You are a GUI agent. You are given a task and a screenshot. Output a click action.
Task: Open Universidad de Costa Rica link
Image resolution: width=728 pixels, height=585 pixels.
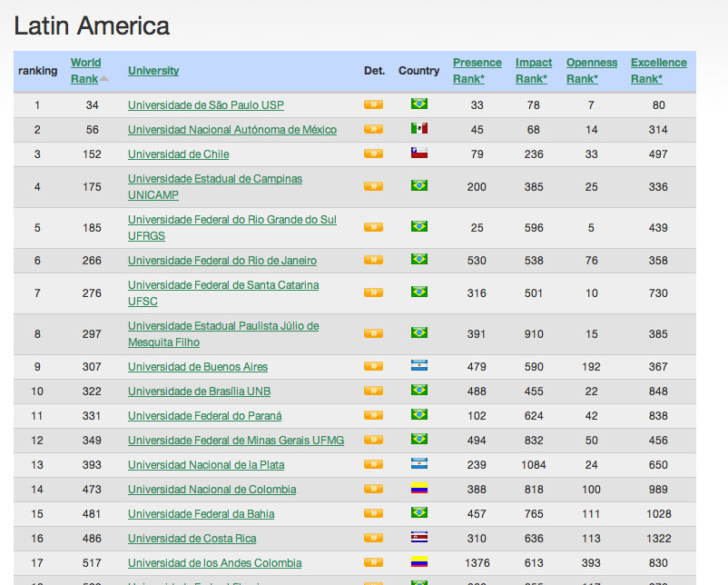click(x=192, y=539)
